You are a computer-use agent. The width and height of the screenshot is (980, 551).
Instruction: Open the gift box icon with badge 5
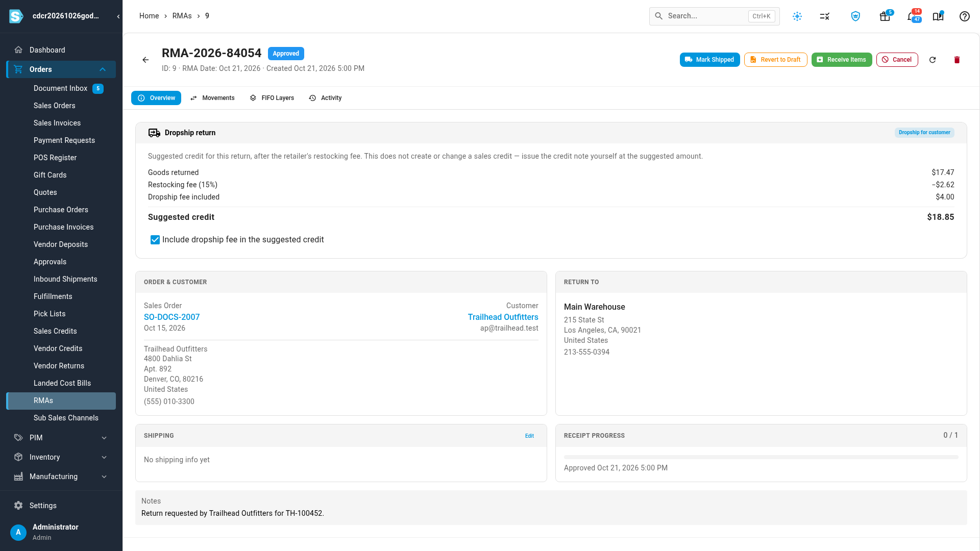(885, 16)
